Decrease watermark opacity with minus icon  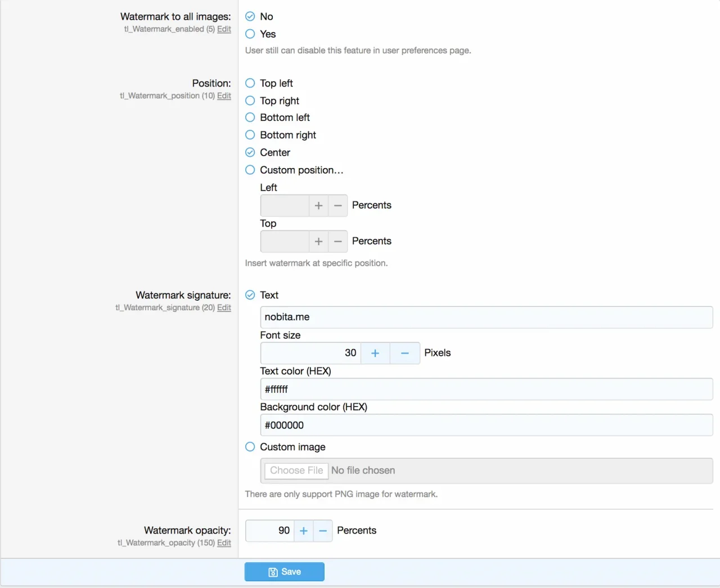pyautogui.click(x=323, y=531)
